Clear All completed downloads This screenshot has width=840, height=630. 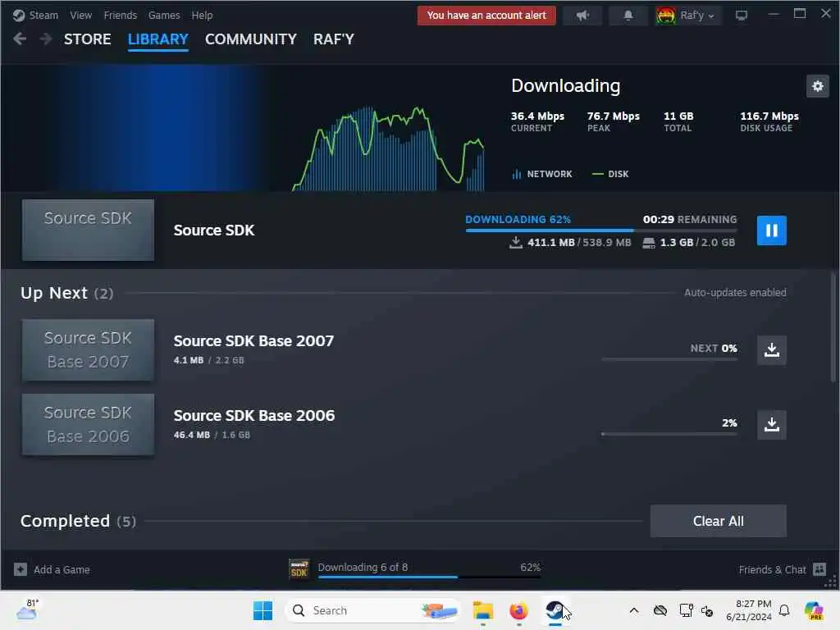pyautogui.click(x=718, y=521)
